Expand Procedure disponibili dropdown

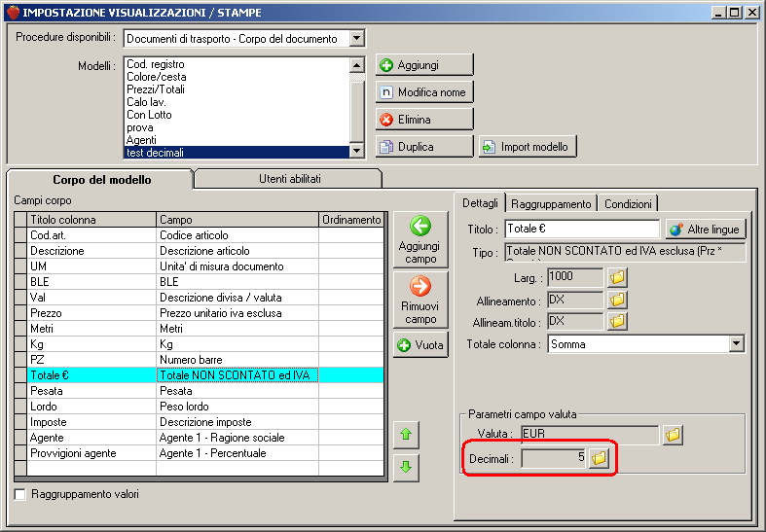pyautogui.click(x=357, y=38)
